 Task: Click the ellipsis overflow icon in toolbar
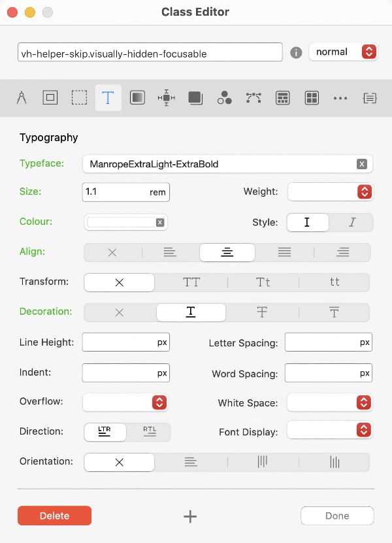(340, 98)
